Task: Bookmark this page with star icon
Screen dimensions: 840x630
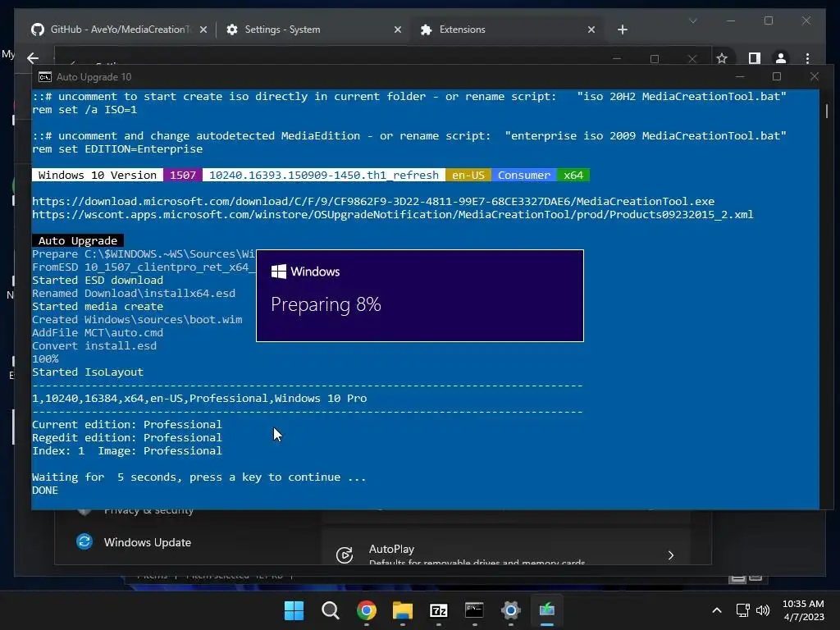Action: click(722, 58)
